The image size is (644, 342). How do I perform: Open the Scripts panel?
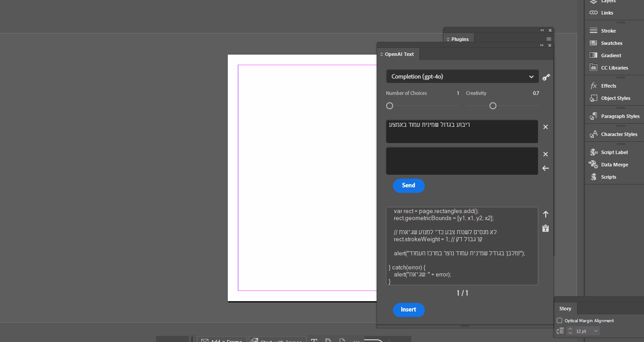click(x=608, y=177)
